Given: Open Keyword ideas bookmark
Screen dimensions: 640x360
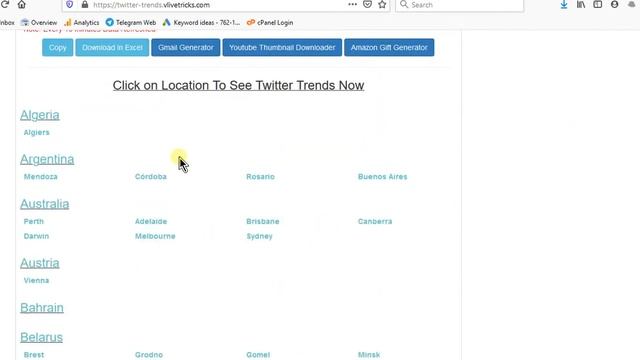Looking at the screenshot, I should (201, 22).
